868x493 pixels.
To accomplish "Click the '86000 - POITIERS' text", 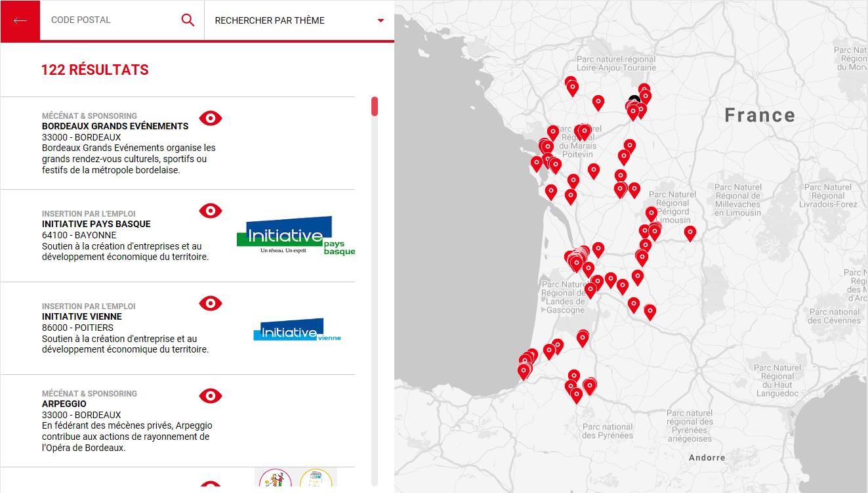I will [77, 328].
